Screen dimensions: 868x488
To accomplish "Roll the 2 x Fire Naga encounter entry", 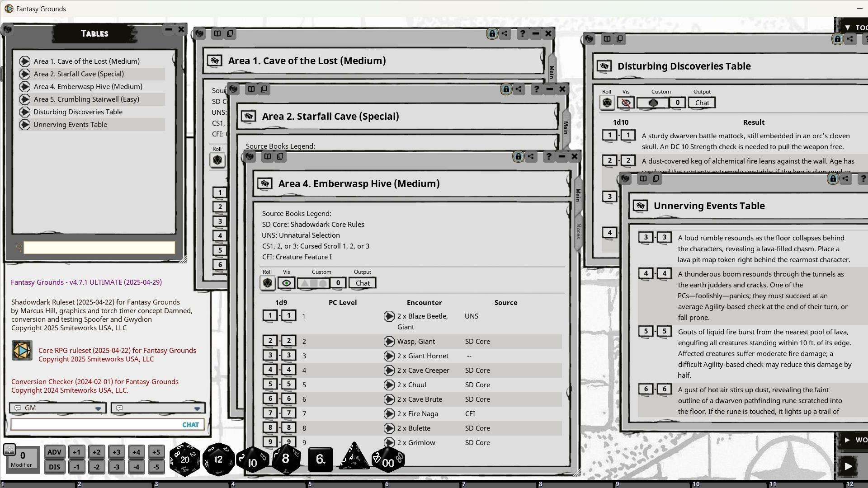I will [389, 413].
